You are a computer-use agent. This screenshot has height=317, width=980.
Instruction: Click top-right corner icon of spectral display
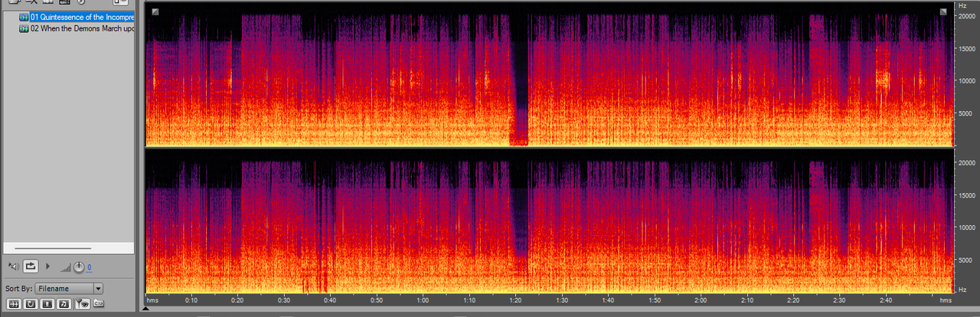coord(943,11)
